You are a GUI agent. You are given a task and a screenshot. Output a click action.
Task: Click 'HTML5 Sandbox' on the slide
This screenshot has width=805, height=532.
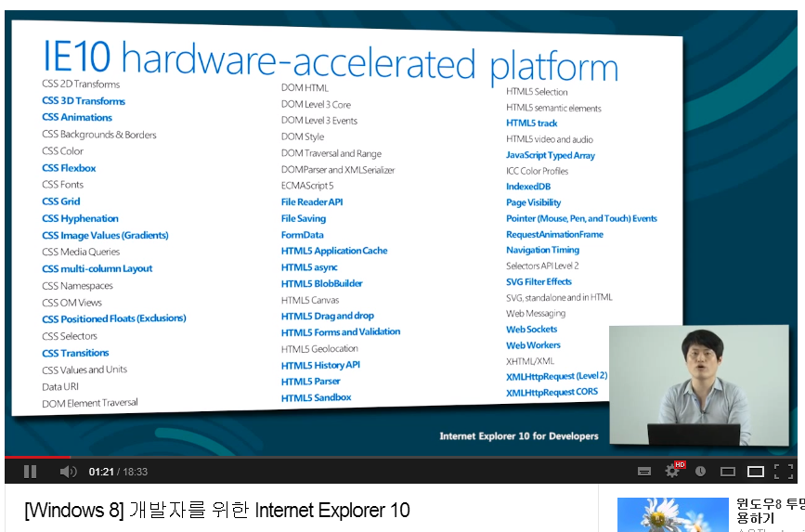tap(317, 397)
